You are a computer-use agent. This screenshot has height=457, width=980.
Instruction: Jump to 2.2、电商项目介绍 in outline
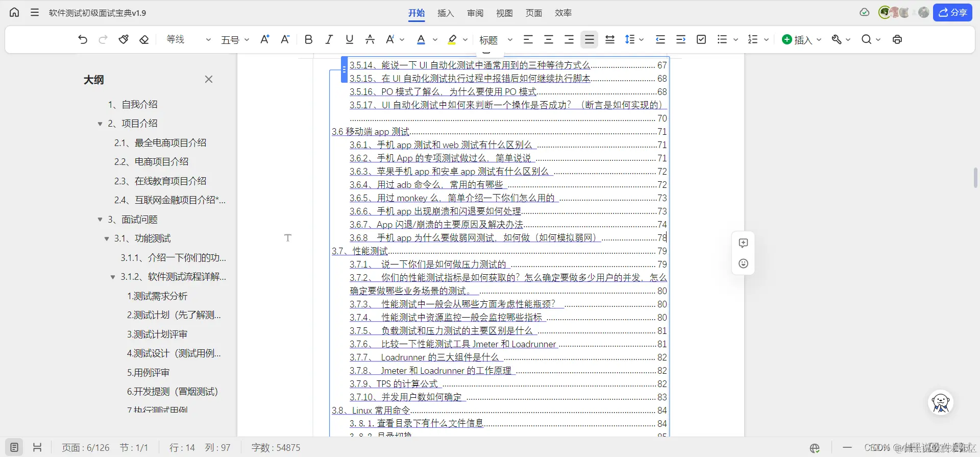(152, 161)
